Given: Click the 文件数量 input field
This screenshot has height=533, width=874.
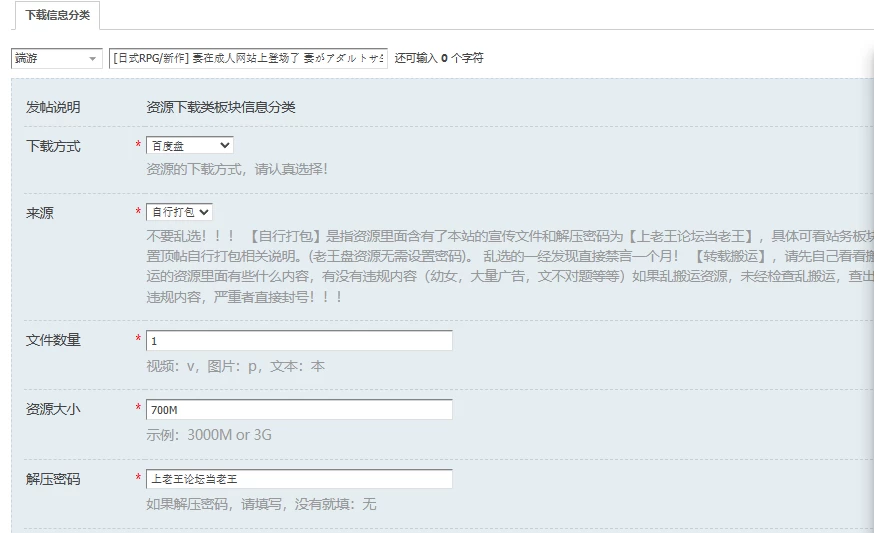Looking at the screenshot, I should [x=299, y=341].
